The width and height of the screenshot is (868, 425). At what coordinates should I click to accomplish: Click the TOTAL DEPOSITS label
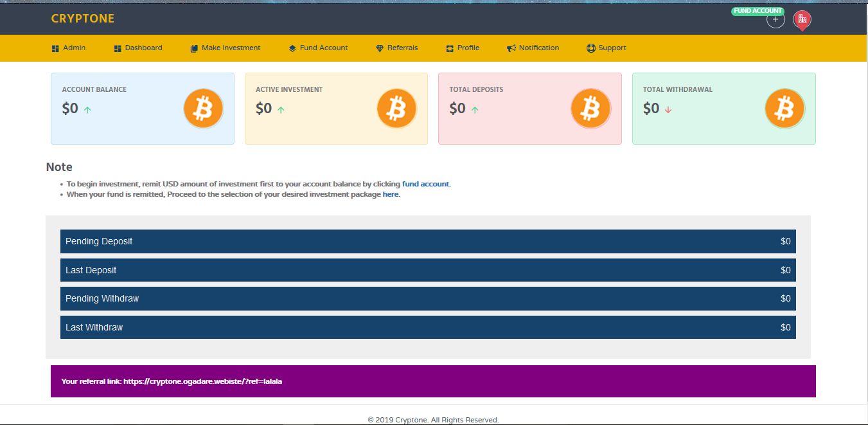[476, 89]
